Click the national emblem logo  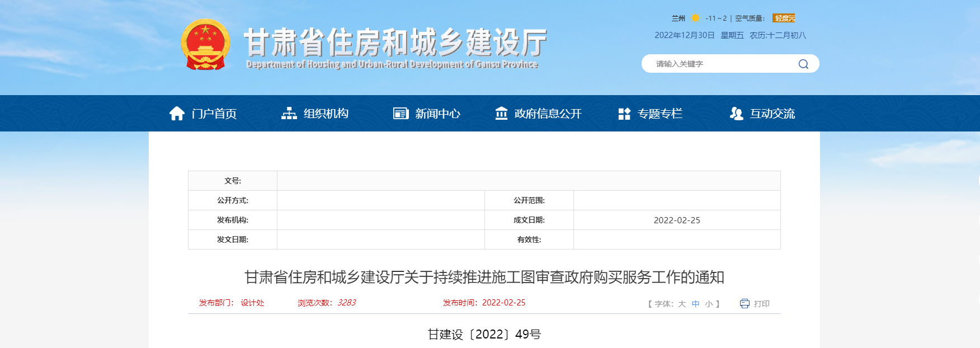(x=205, y=45)
